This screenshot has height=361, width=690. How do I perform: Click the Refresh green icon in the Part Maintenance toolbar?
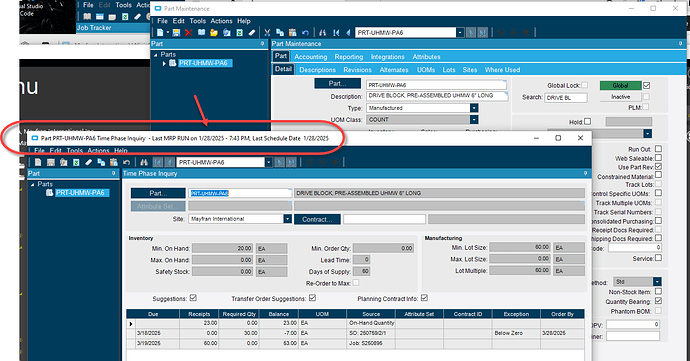pos(239,33)
